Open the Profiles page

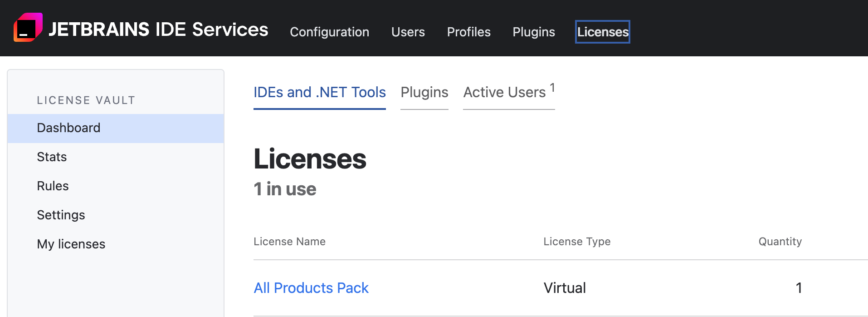[469, 32]
